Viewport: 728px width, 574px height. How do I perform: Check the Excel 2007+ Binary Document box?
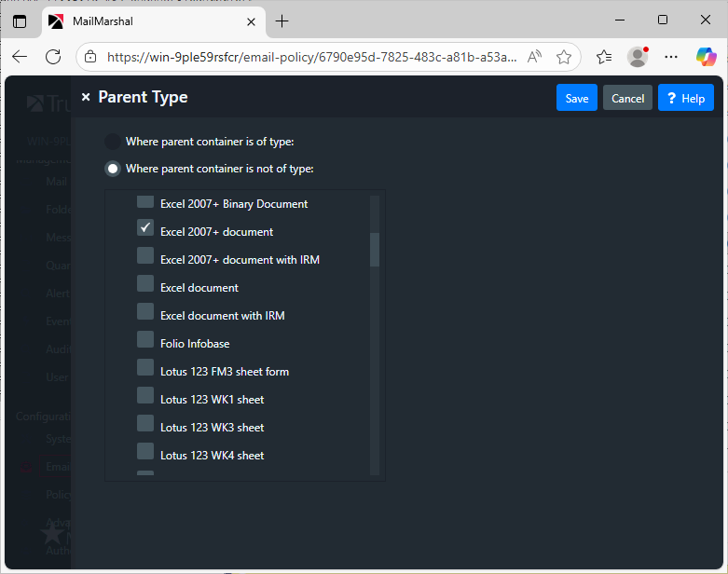coord(145,202)
